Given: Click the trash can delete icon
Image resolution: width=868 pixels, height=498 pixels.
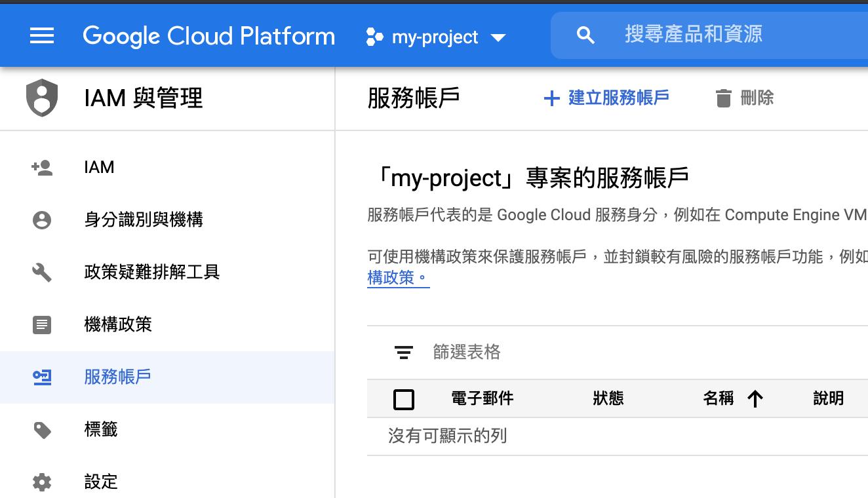Looking at the screenshot, I should [723, 98].
